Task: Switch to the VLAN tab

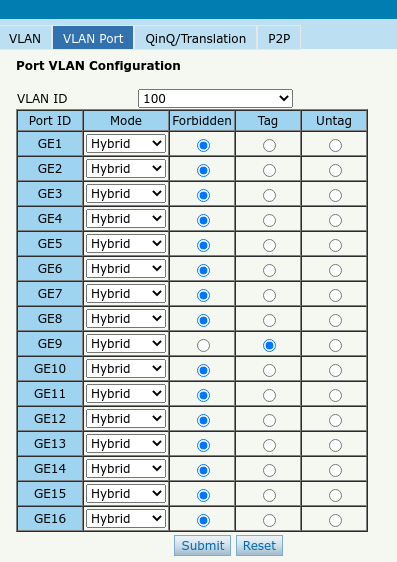Action: (x=25, y=38)
